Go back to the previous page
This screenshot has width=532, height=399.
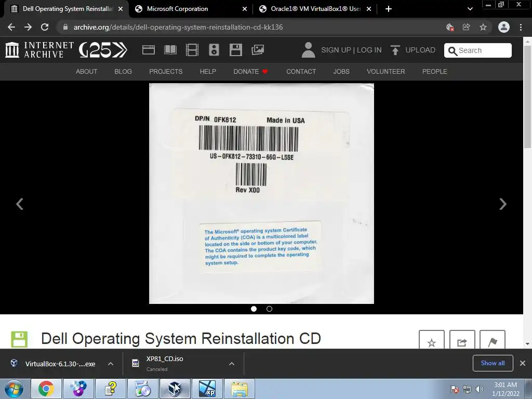click(x=11, y=27)
